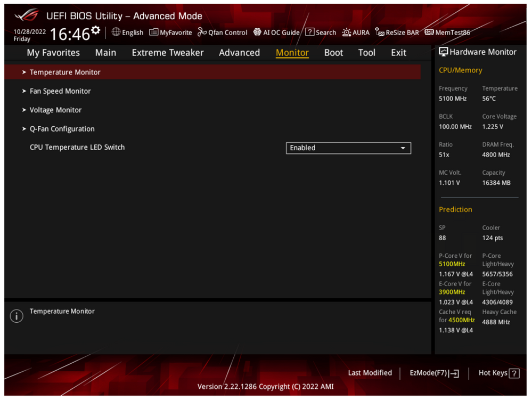Open AURA lighting icon
532x400 pixels.
(346, 32)
